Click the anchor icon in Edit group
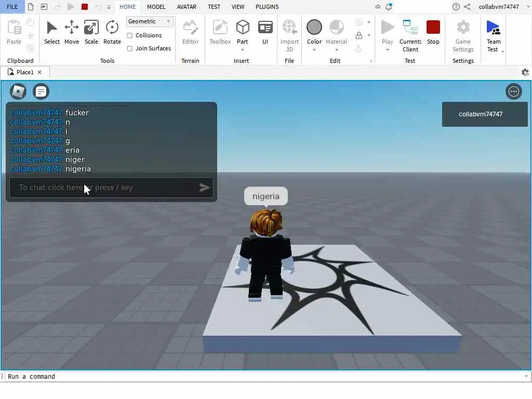This screenshot has height=399, width=532. coord(358,49)
